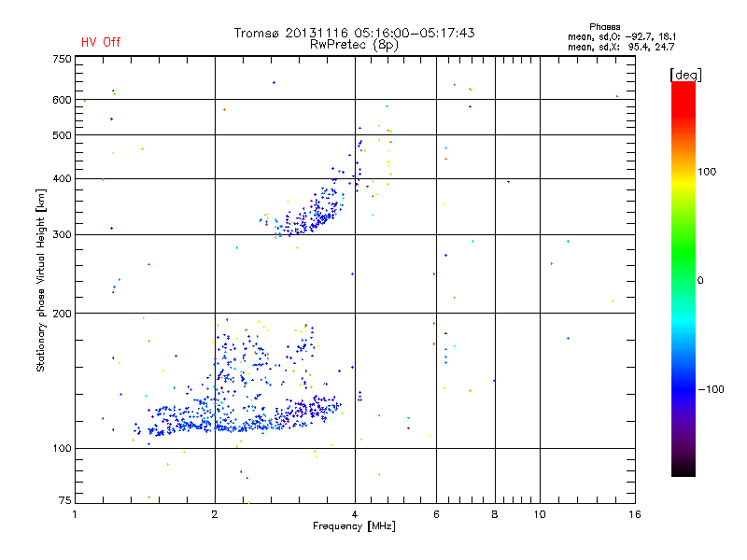Click the x-axis tick label "6"
The width and height of the screenshot is (747, 560).
point(436,514)
